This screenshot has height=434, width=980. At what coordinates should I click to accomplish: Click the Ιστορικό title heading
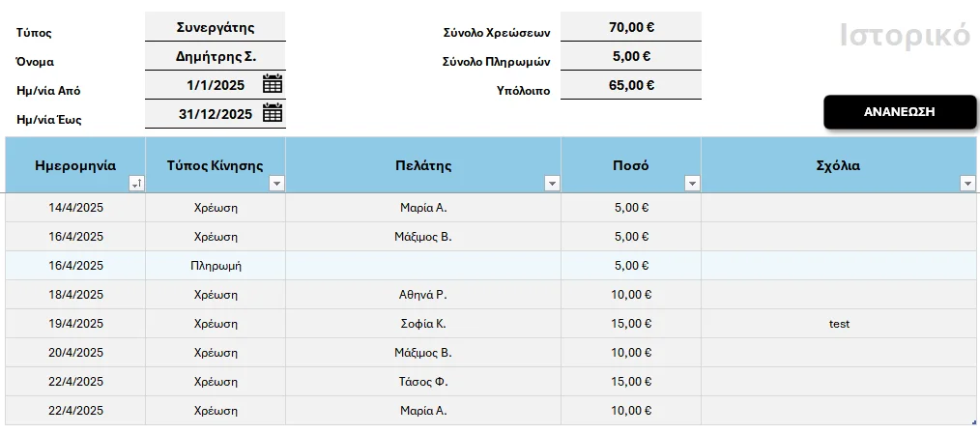pos(905,35)
